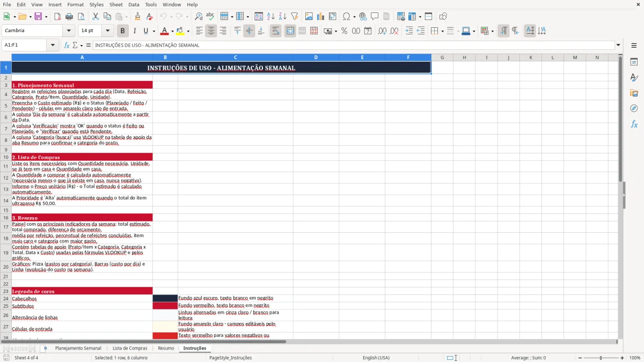Click inside the formula input line
644x362 pixels.
coord(353,45)
